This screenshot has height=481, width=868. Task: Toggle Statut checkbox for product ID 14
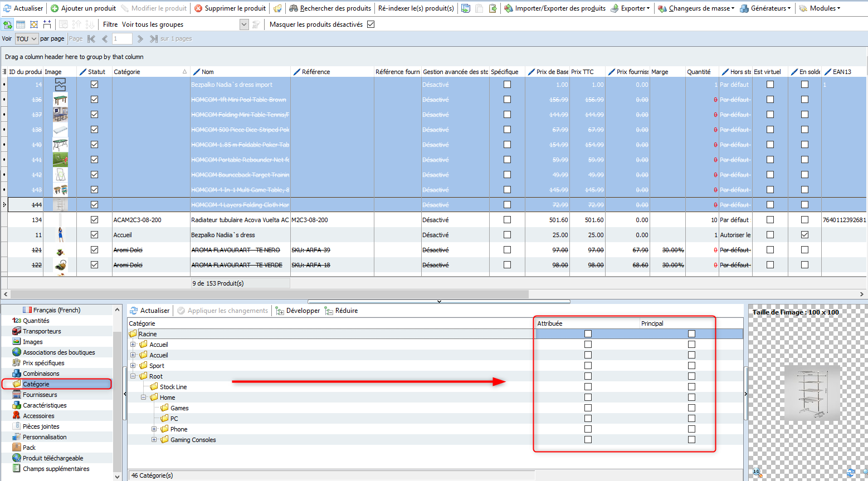(x=94, y=85)
